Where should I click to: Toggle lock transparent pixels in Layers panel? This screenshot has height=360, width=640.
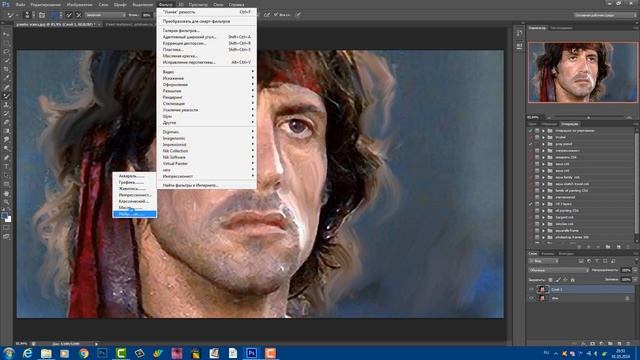point(550,280)
